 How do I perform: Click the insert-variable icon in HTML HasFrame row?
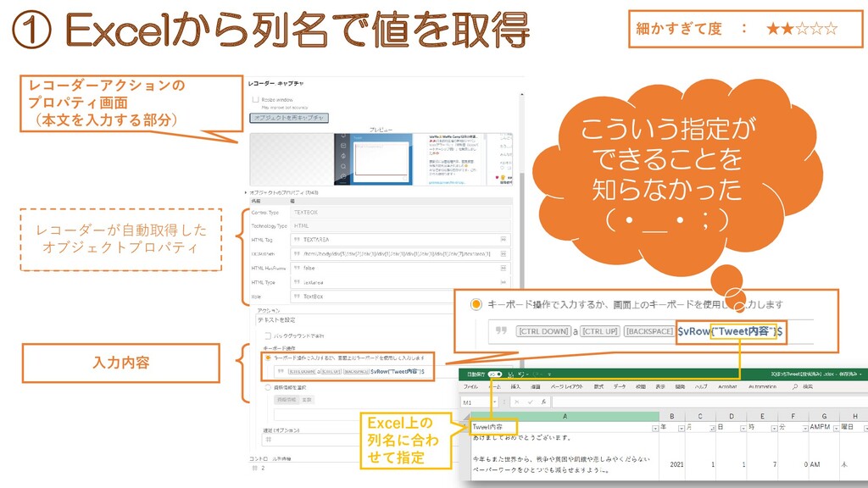pyautogui.click(x=504, y=268)
